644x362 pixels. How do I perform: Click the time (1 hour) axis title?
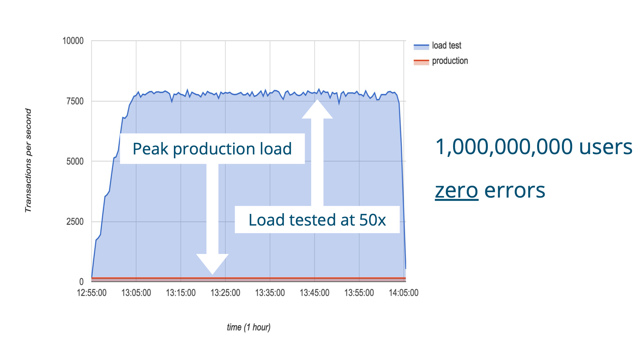click(x=249, y=327)
